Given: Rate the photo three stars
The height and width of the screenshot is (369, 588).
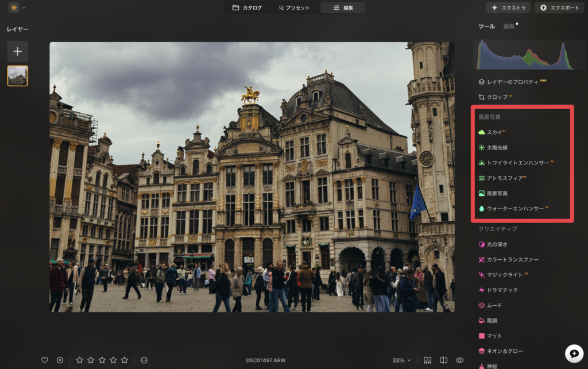Looking at the screenshot, I should [102, 360].
